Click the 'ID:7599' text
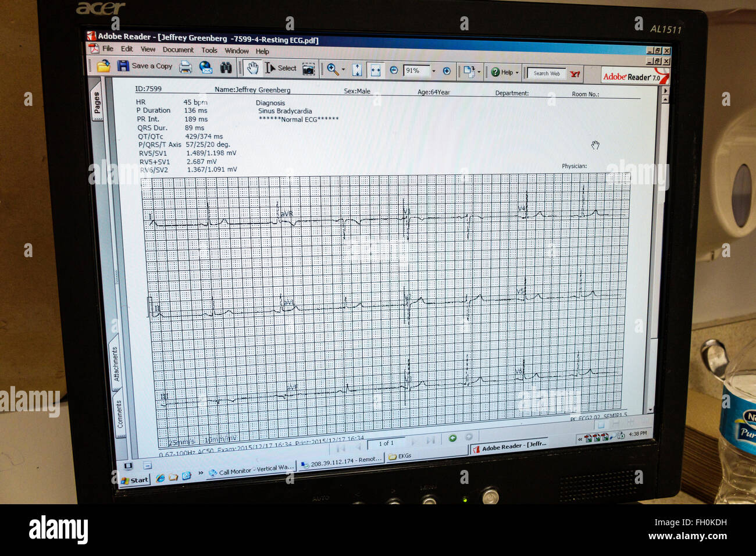This screenshot has height=556, width=756. tap(148, 89)
